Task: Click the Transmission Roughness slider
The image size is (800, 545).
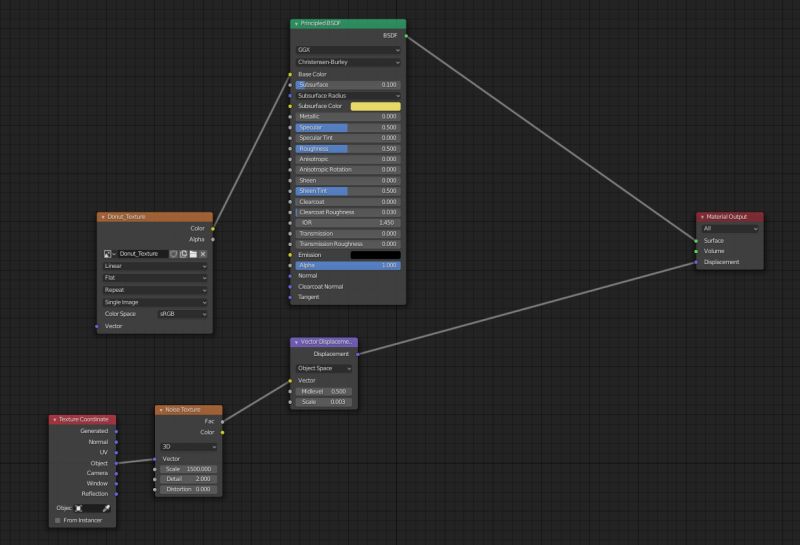Action: (x=348, y=244)
